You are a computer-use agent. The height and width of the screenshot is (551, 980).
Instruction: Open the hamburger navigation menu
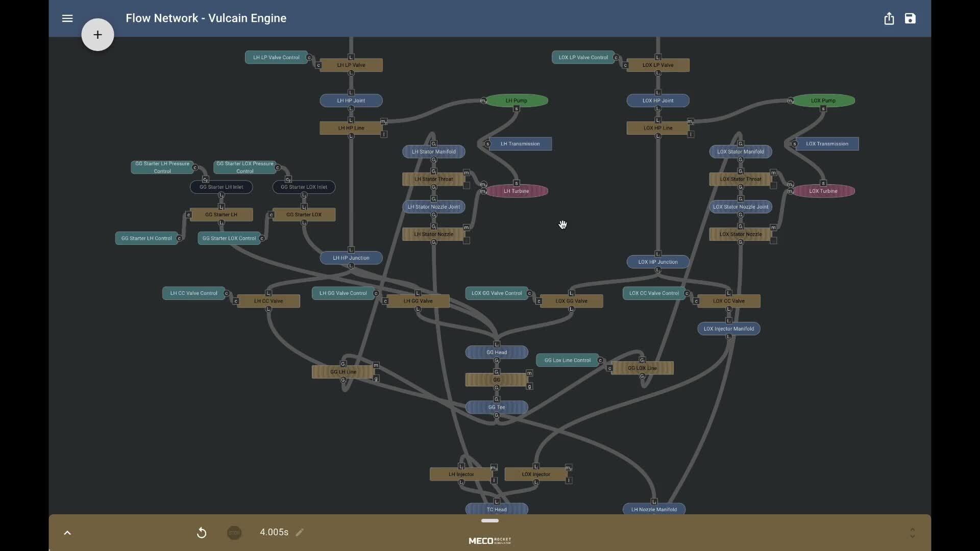coord(67,18)
